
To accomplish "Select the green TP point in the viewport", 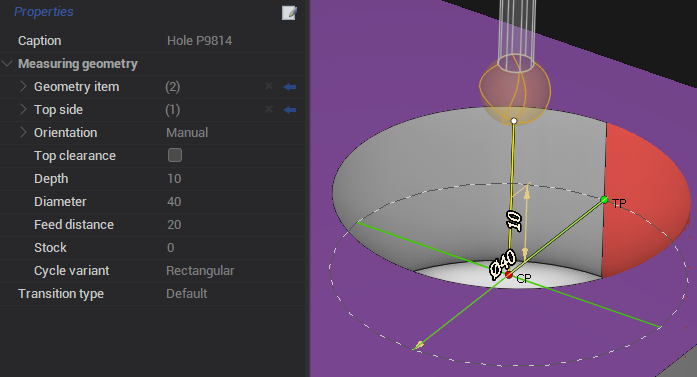I will pos(604,200).
